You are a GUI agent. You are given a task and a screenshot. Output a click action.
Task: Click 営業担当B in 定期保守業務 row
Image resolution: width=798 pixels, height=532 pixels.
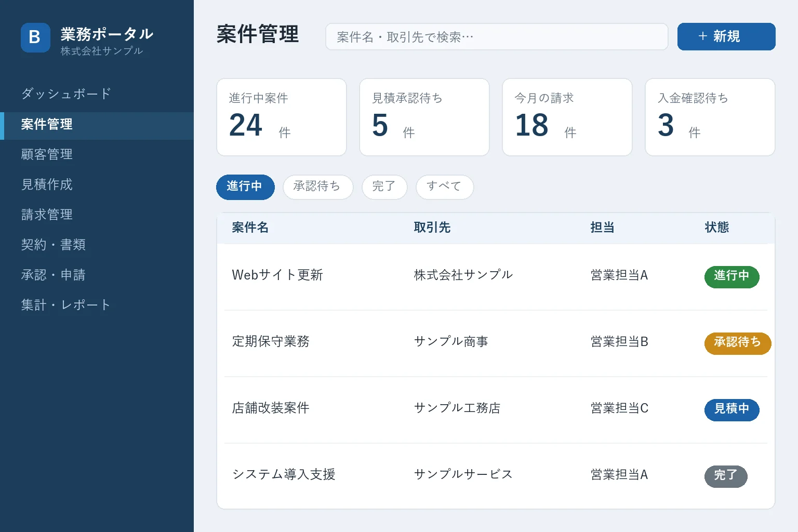(x=619, y=341)
